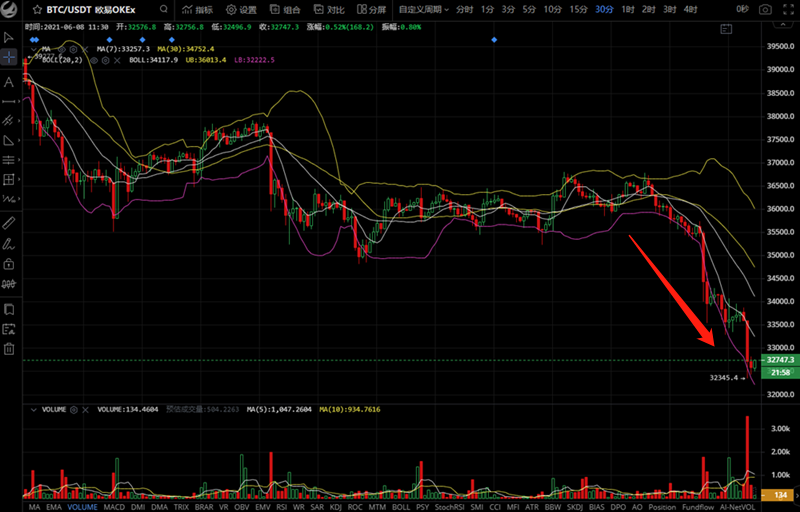The width and height of the screenshot is (800, 512).
Task: Click the LB:32222.5 legend value
Action: [x=254, y=60]
